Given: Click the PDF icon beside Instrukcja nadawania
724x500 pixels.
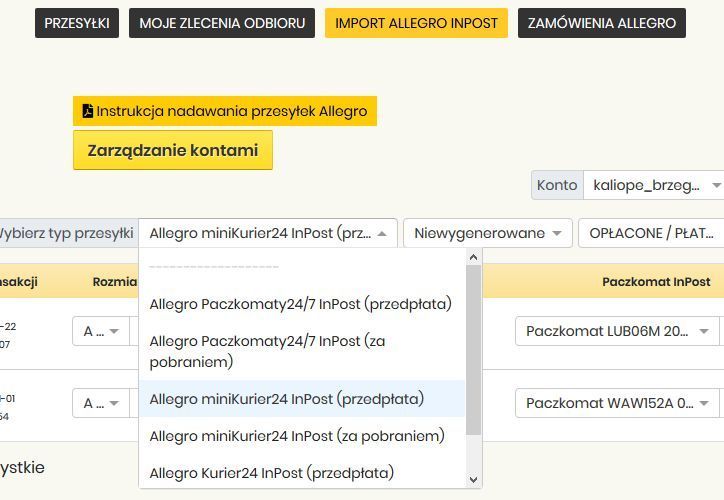Looking at the screenshot, I should 88,111.
